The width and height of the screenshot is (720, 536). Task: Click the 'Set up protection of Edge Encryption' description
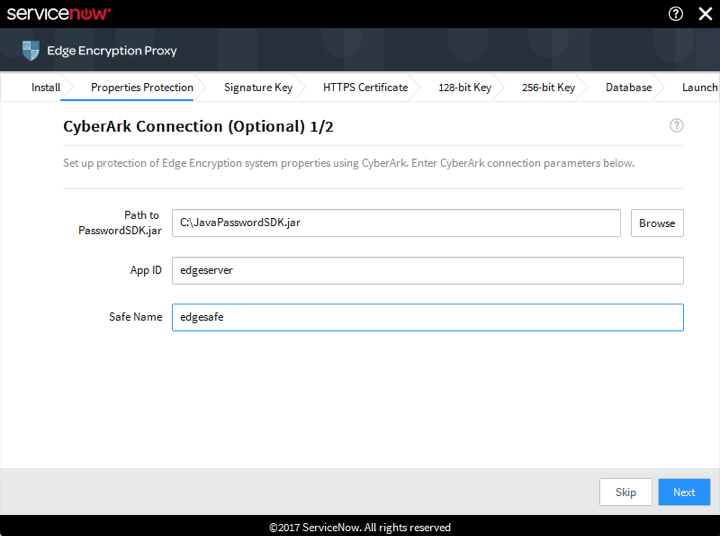pos(349,163)
